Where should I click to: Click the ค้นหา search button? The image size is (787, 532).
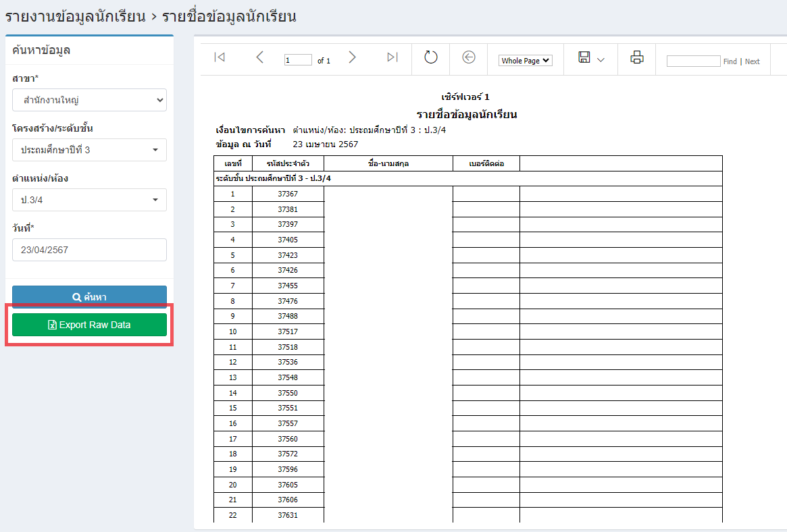[89, 296]
